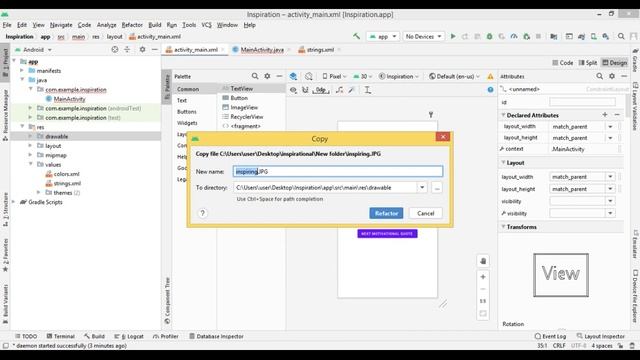Image resolution: width=640 pixels, height=360 pixels.
Task: Open the Event Log
Action: 550,336
